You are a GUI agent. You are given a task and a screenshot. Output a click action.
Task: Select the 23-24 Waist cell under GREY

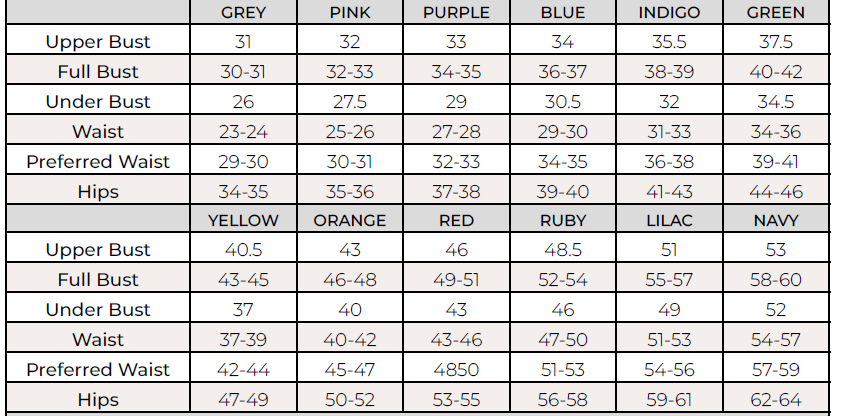[243, 132]
